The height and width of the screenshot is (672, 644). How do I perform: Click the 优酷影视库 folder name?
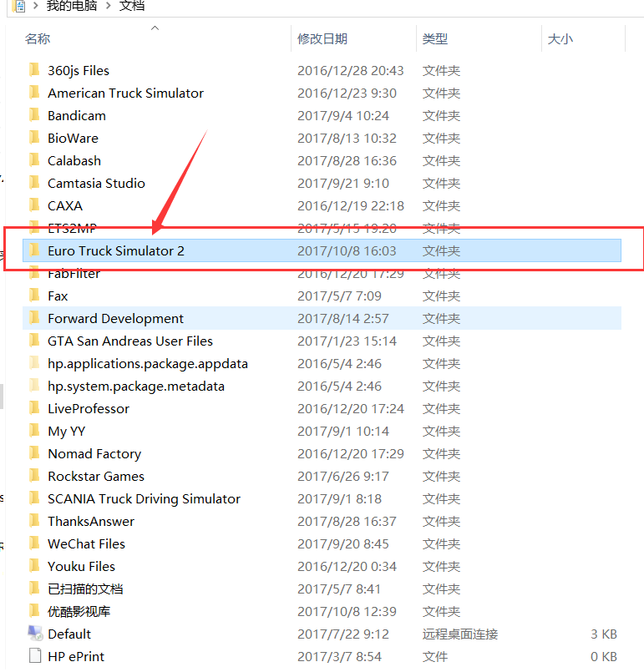click(79, 612)
